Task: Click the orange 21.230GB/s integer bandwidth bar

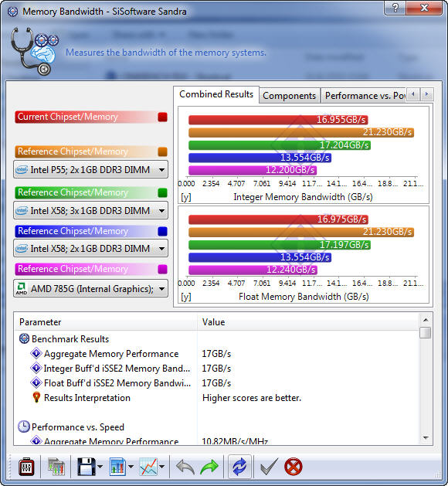Action: [301, 132]
